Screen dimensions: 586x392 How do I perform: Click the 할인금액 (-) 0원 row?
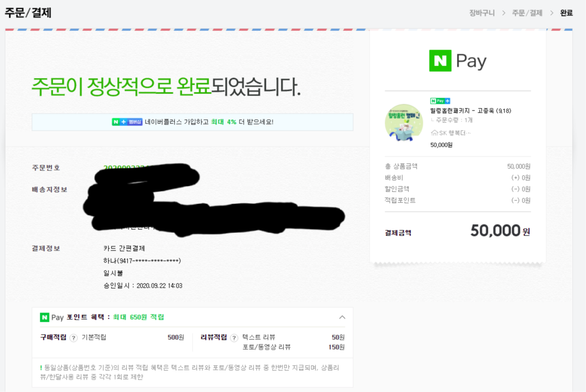pyautogui.click(x=458, y=189)
